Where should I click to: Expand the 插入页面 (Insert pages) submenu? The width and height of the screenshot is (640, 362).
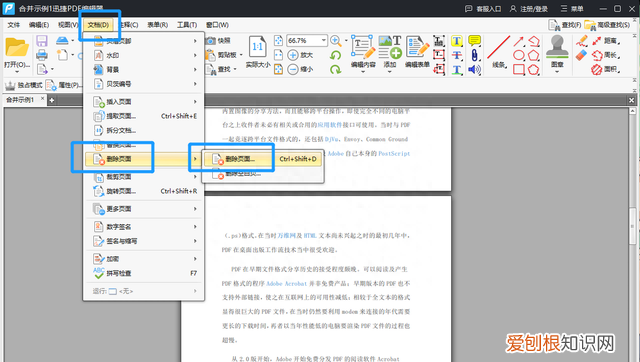click(144, 102)
